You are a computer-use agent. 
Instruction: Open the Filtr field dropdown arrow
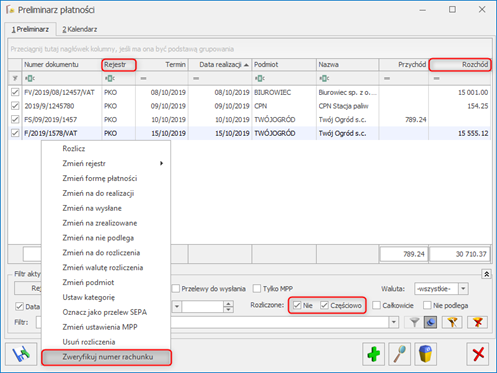[394, 322]
